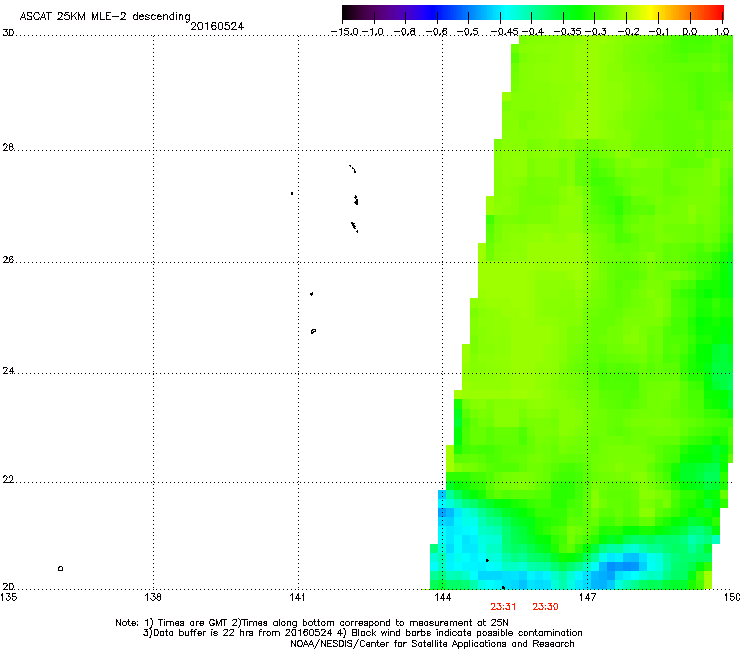
Task: Click the latitude axis label 24
Action: click(x=8, y=371)
